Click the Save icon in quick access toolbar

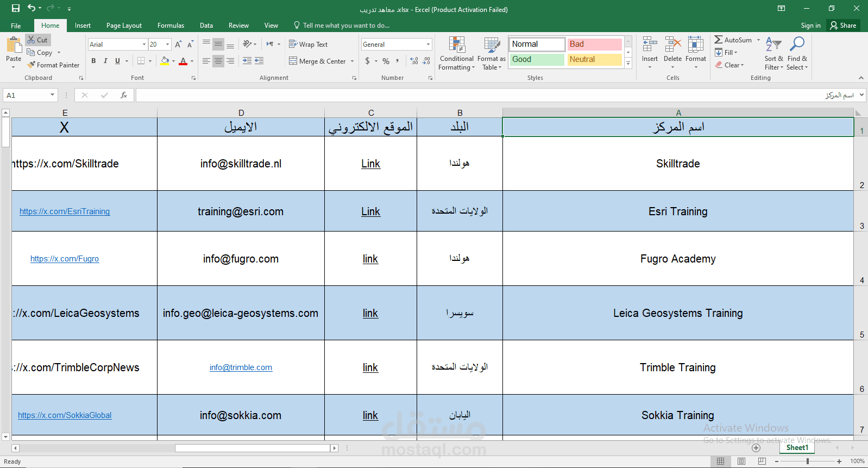click(x=16, y=8)
